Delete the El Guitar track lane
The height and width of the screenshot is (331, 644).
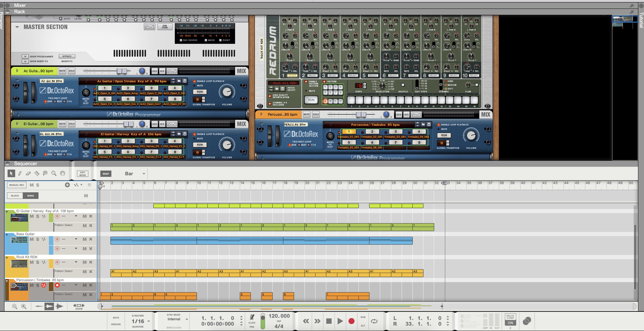tap(91, 216)
